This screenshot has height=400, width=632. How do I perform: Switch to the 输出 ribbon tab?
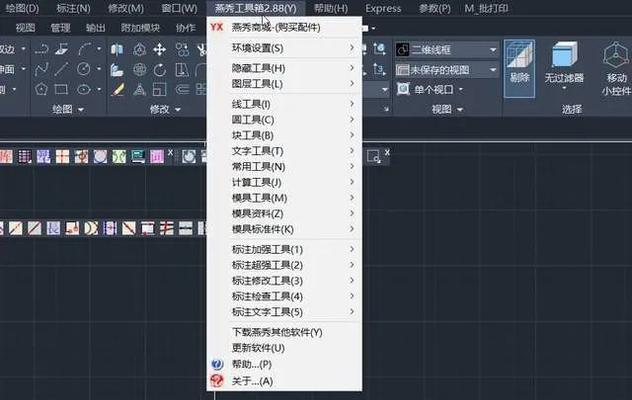click(96, 28)
